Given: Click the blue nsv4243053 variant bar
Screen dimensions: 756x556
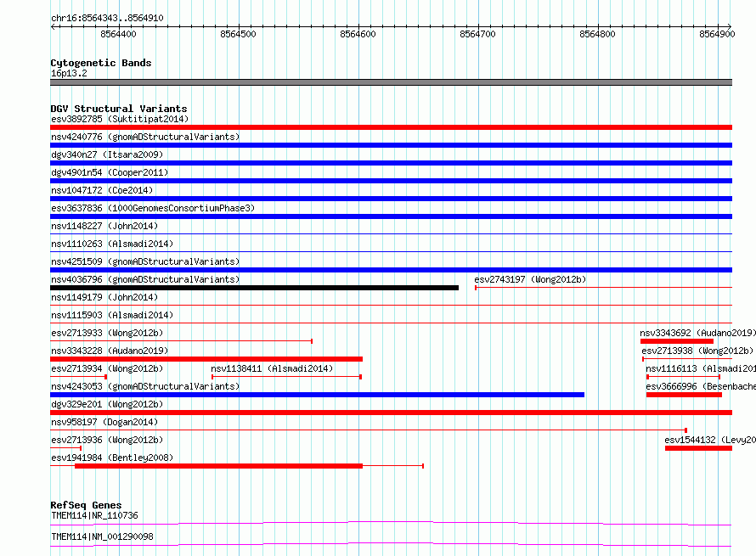Looking at the screenshot, I should (317, 395).
